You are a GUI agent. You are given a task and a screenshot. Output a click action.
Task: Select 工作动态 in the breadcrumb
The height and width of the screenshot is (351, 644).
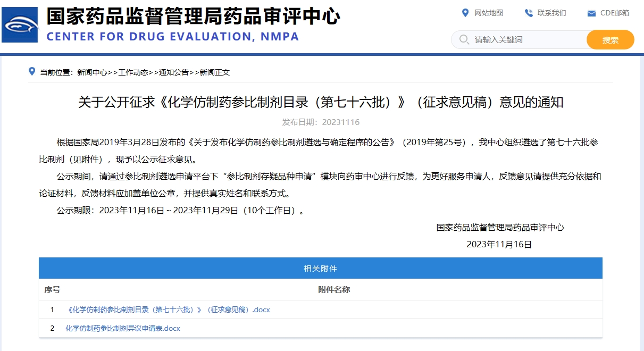click(x=133, y=73)
